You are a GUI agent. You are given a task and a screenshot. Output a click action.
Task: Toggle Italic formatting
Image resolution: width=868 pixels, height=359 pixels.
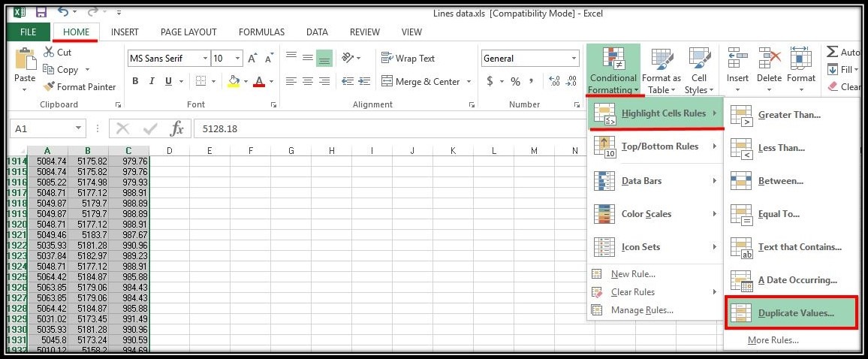coord(151,81)
